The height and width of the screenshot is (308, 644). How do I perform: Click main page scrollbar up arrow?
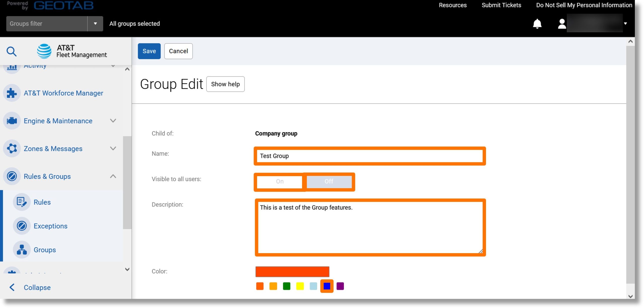coord(630,42)
